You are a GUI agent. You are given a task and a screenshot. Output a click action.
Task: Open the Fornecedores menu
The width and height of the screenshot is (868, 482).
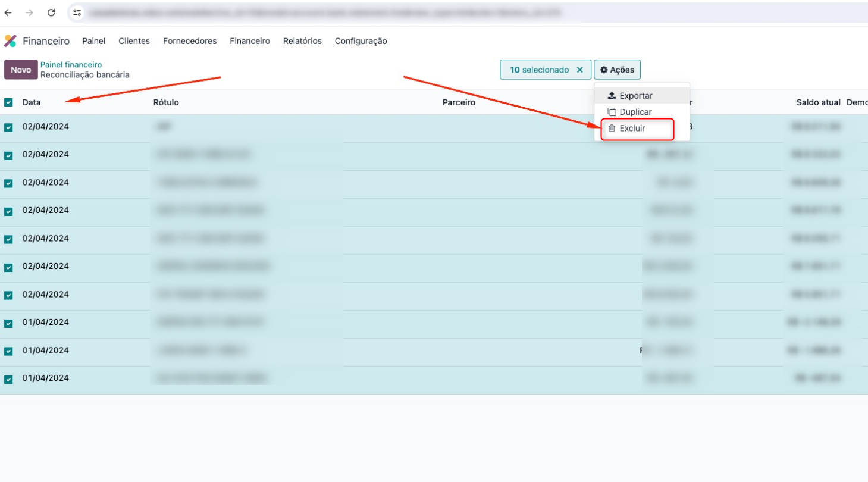coord(190,41)
